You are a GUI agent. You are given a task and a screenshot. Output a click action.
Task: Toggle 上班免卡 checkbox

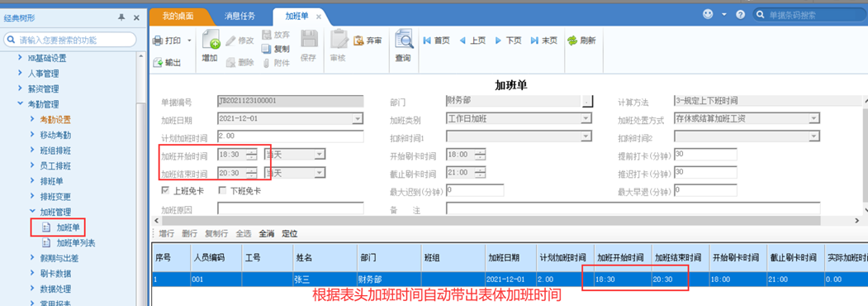(x=165, y=191)
